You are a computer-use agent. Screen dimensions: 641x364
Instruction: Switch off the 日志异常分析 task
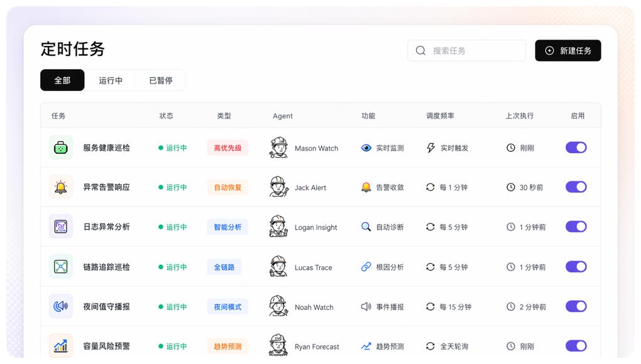pos(576,227)
